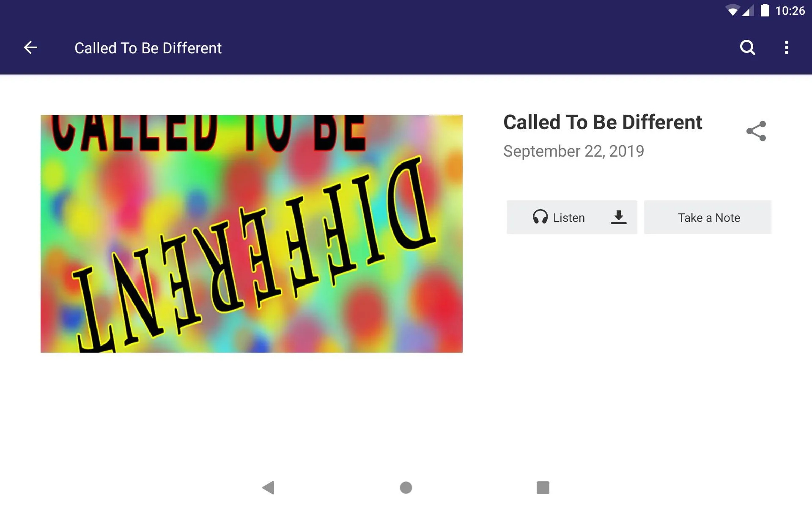Click the Android home button icon
812x508 pixels.
pyautogui.click(x=406, y=488)
